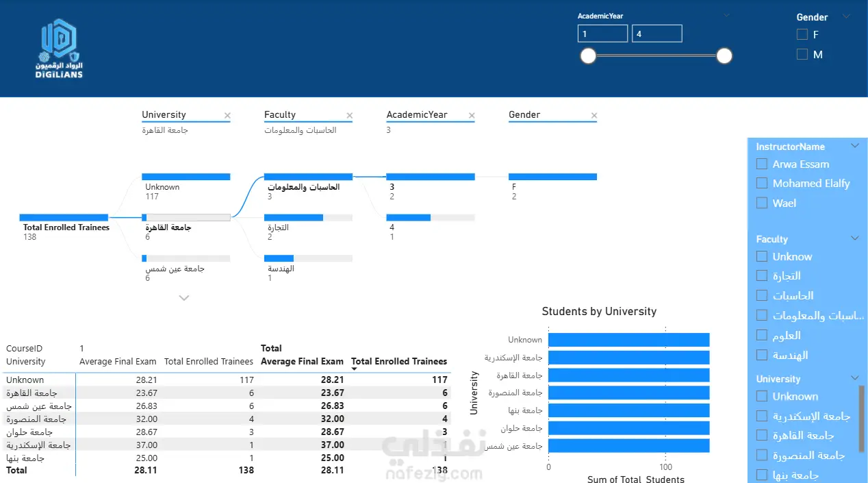
Task: Select the Unknown node in decomposition tree
Action: click(186, 186)
